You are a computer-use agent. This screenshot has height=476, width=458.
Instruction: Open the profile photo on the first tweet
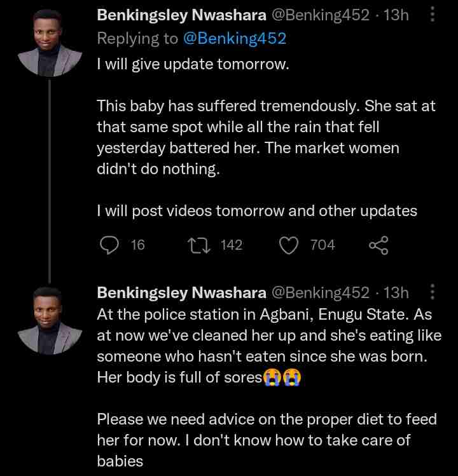(50, 43)
